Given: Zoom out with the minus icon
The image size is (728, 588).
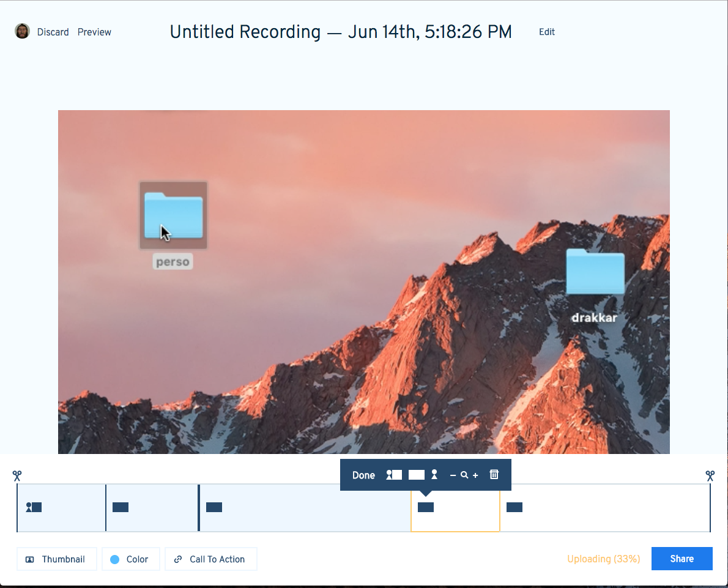Looking at the screenshot, I should (453, 475).
